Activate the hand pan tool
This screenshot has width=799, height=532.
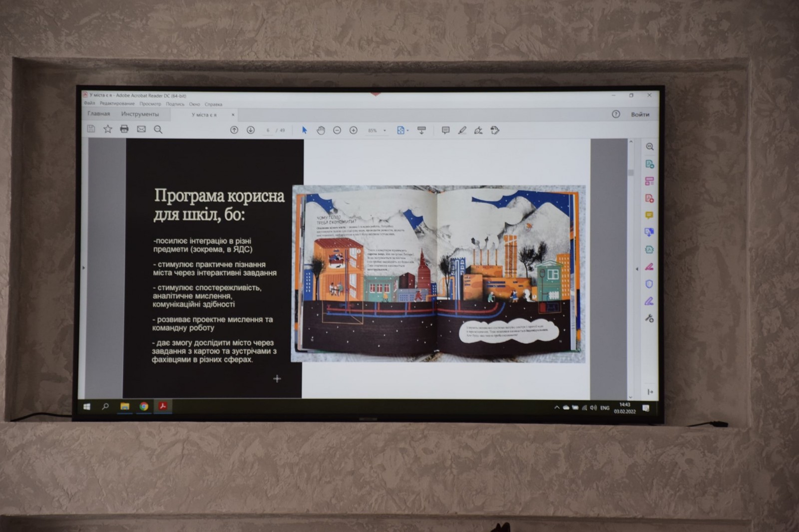pyautogui.click(x=321, y=130)
